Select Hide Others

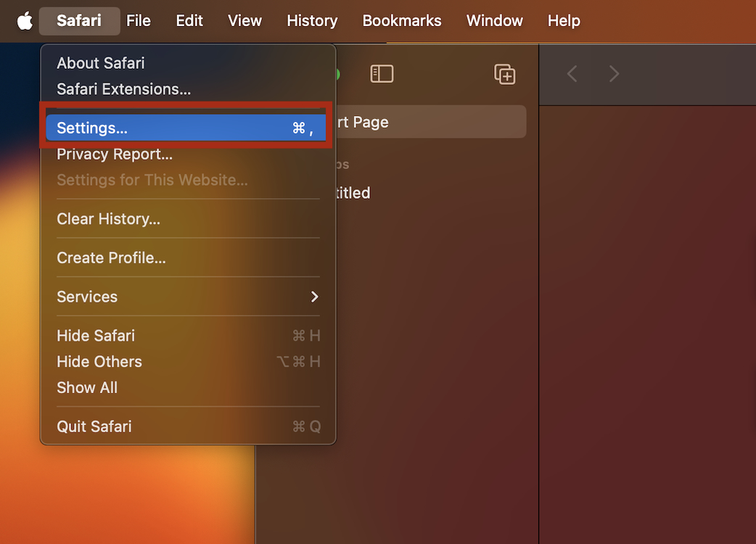pyautogui.click(x=99, y=361)
